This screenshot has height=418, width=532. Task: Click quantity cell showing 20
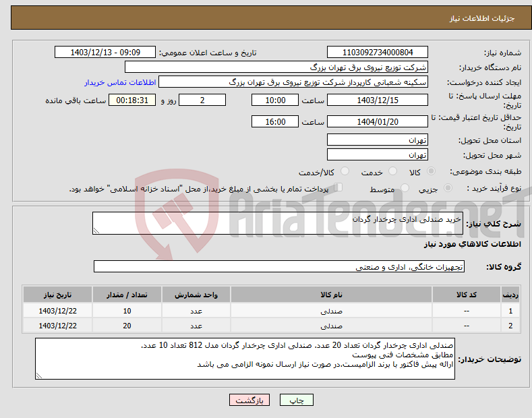pyautogui.click(x=127, y=326)
